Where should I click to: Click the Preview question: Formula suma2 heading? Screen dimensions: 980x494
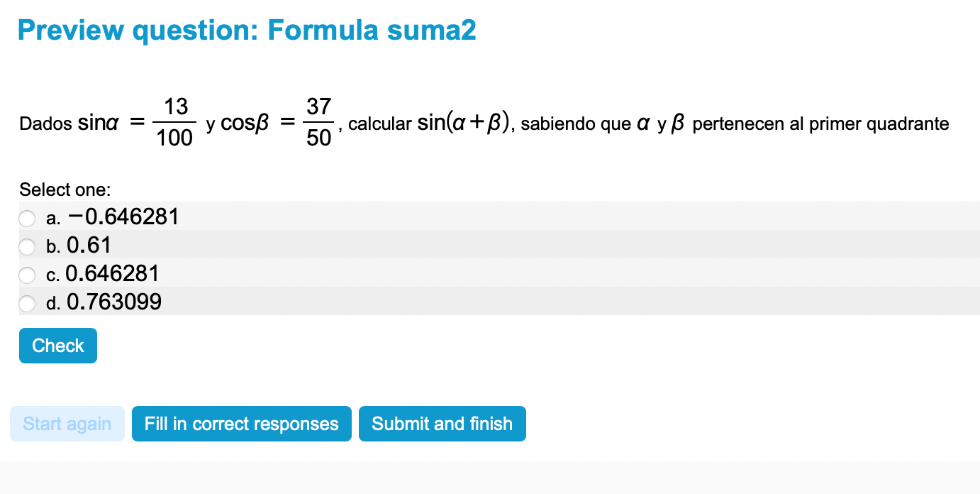point(247,31)
